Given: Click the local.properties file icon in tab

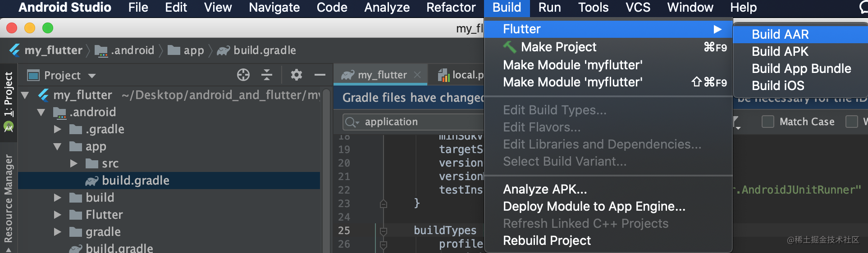Looking at the screenshot, I should click(x=444, y=75).
